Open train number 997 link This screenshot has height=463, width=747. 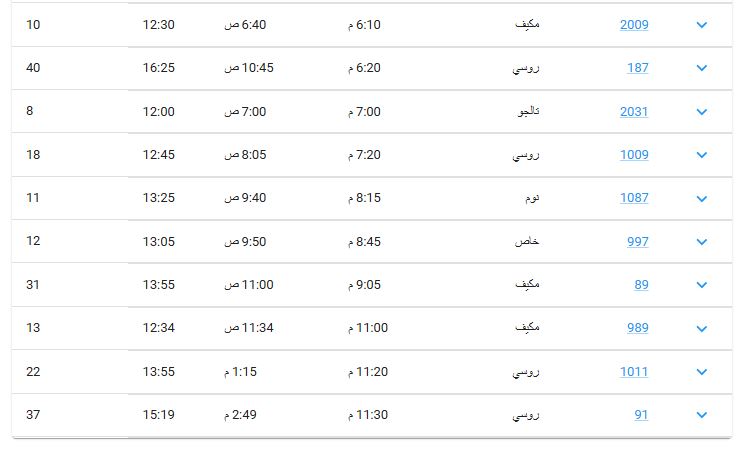click(637, 242)
